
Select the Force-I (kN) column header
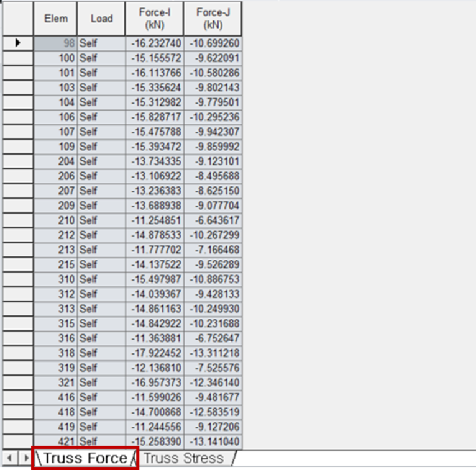(x=155, y=19)
